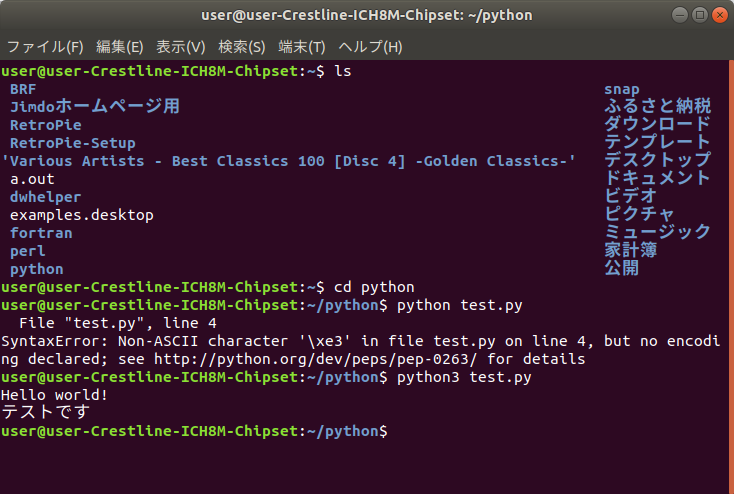Click the RetroPie-Setup directory entry
The image size is (734, 494).
coord(73,143)
